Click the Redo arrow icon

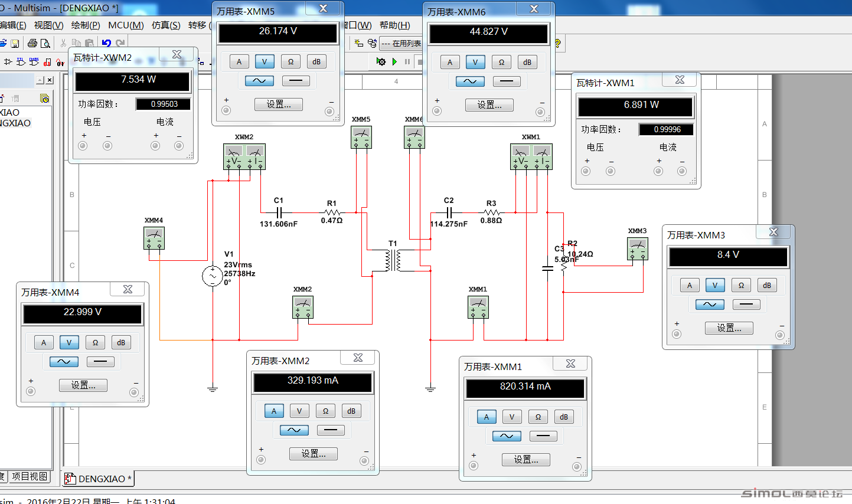[x=120, y=43]
